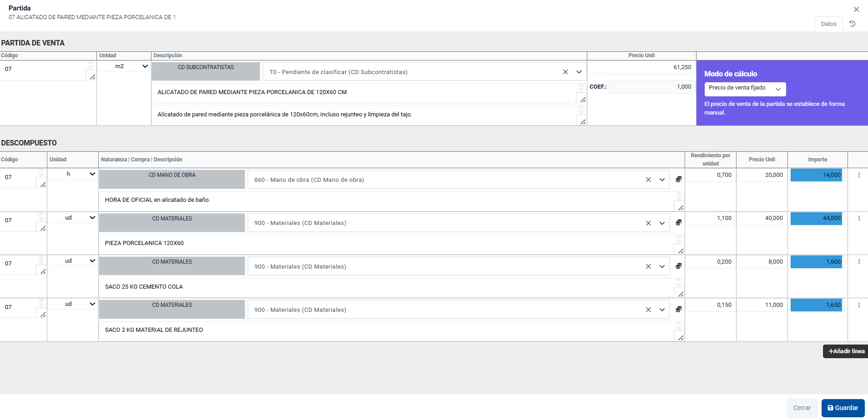
Task: Open three-dot menu for HORA DE OFICIAL line
Action: coord(859,175)
